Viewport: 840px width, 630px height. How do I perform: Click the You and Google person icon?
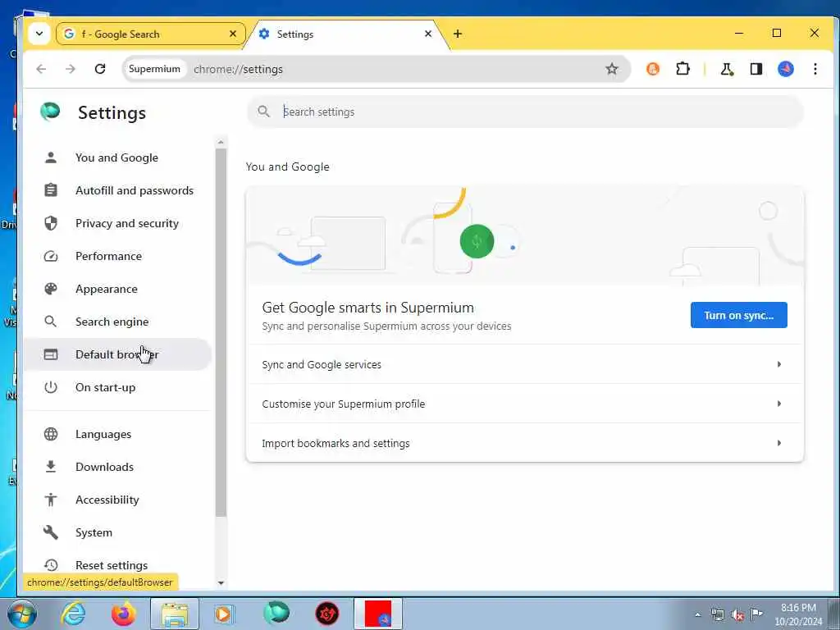(51, 157)
